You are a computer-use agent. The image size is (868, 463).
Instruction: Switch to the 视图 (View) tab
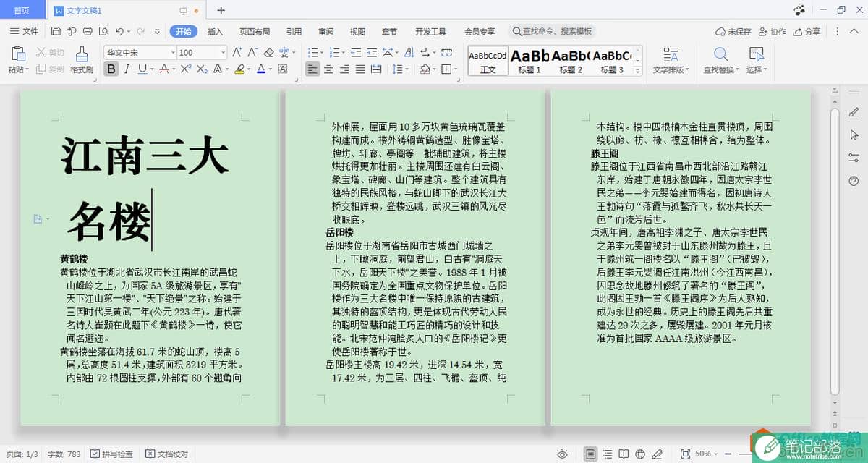coord(357,31)
